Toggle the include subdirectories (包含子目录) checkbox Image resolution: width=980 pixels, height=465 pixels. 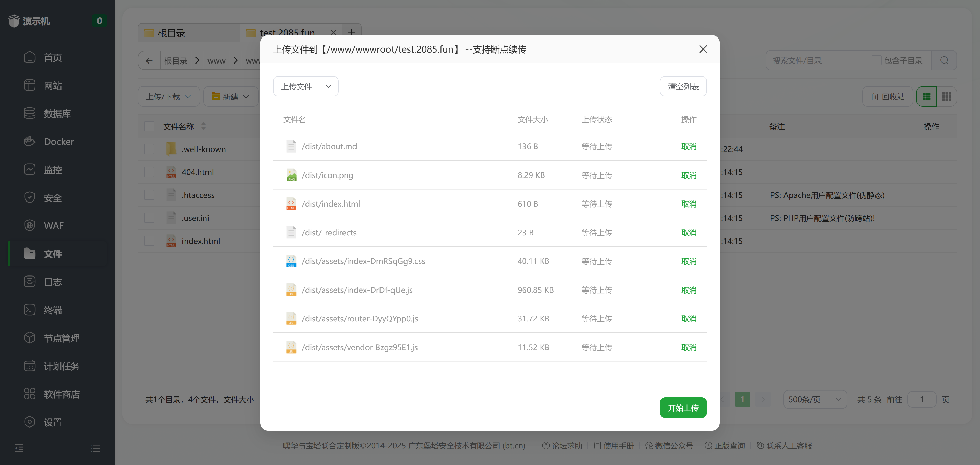pos(877,60)
